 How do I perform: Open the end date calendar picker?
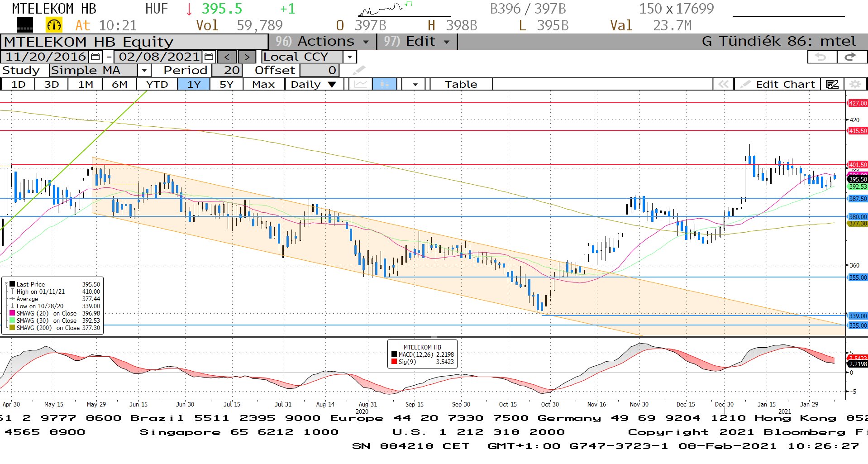click(x=209, y=57)
